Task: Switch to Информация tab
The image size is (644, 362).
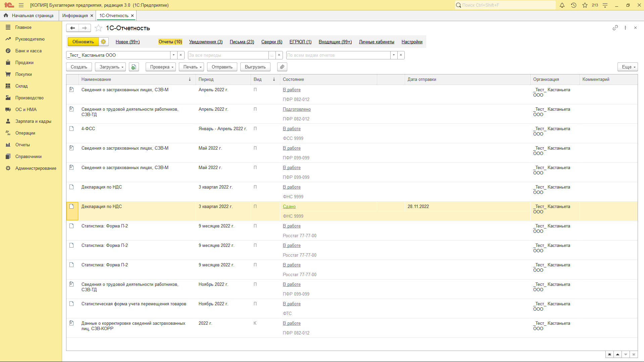Action: [x=75, y=16]
